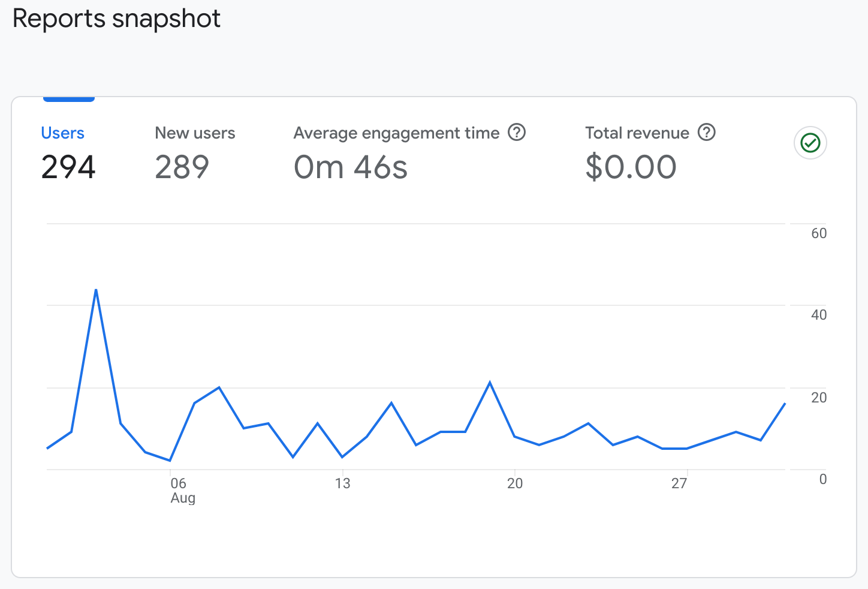Image resolution: width=868 pixels, height=589 pixels.
Task: Click the 60 label on the y-axis
Action: 819,233
